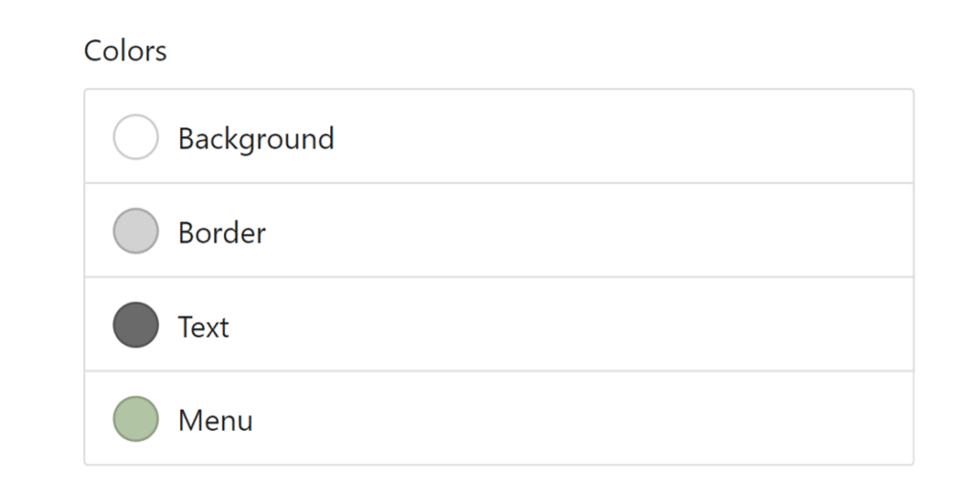Select the "Text" label
980x494 pixels.
point(203,326)
